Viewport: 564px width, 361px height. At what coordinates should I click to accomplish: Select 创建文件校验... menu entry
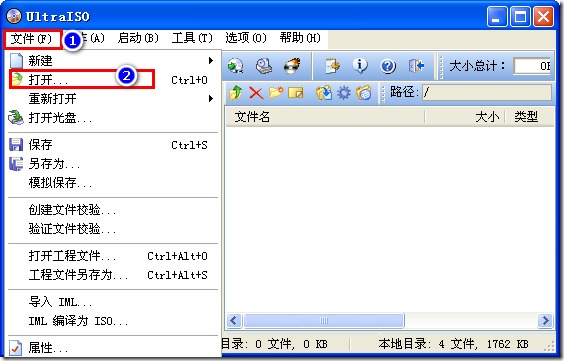(x=113, y=210)
